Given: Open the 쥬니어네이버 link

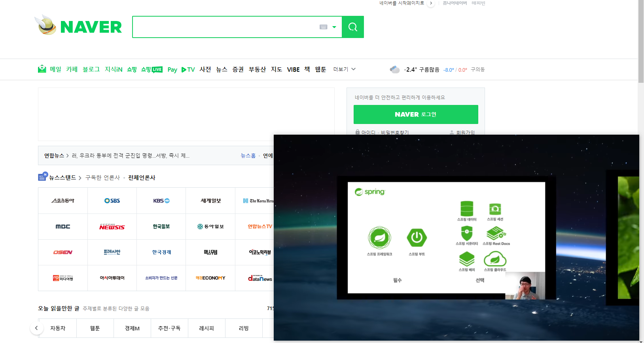Looking at the screenshot, I should pyautogui.click(x=455, y=3).
